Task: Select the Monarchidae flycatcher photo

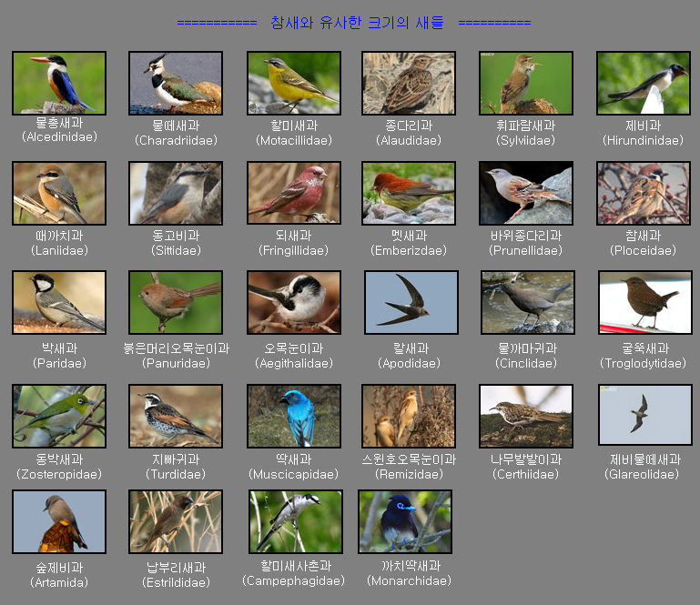Action: click(x=405, y=522)
